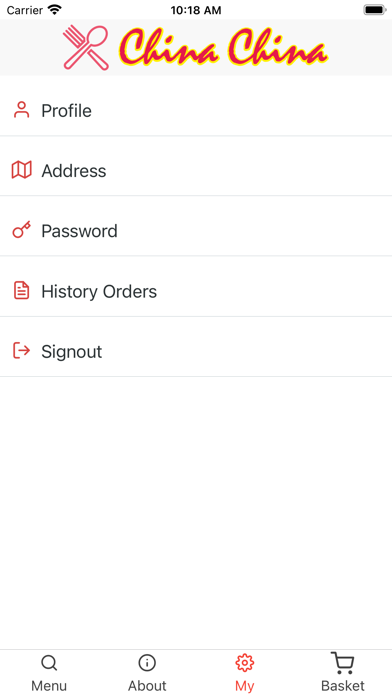Select the Password list item
Viewport: 392px width, 696px height.
click(196, 231)
